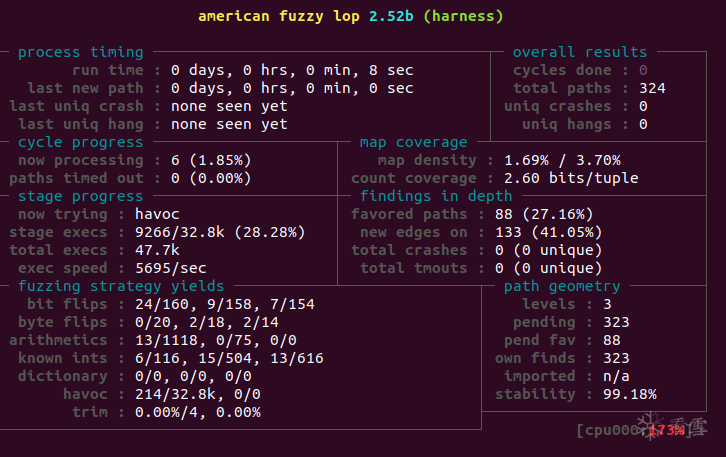Select the 'cycle progress' header
The height and width of the screenshot is (457, 726).
click(x=81, y=143)
